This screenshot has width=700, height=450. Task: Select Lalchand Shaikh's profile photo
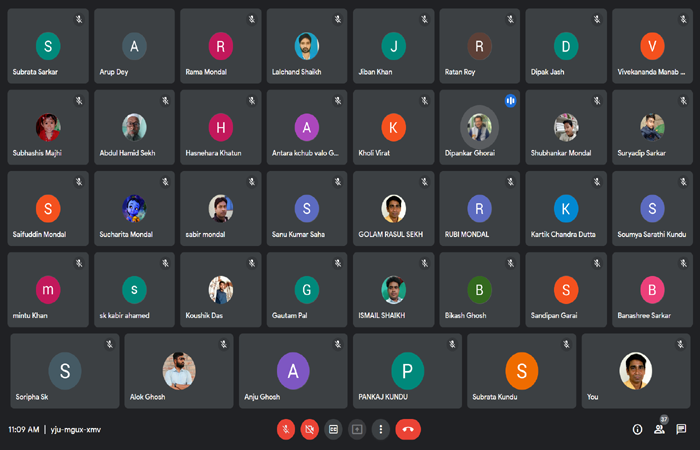307,46
